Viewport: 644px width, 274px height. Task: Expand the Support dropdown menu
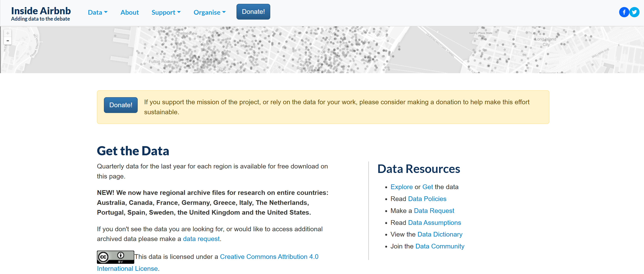166,12
